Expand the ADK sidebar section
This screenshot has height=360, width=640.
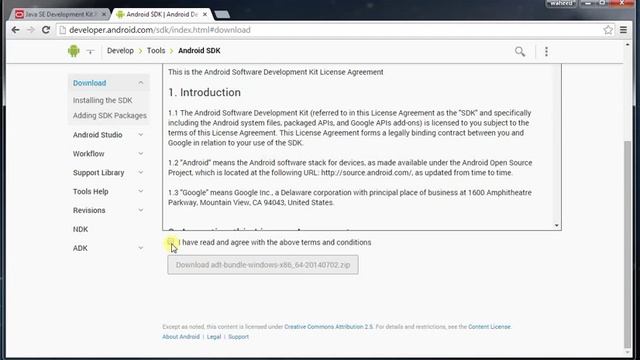pos(141,248)
